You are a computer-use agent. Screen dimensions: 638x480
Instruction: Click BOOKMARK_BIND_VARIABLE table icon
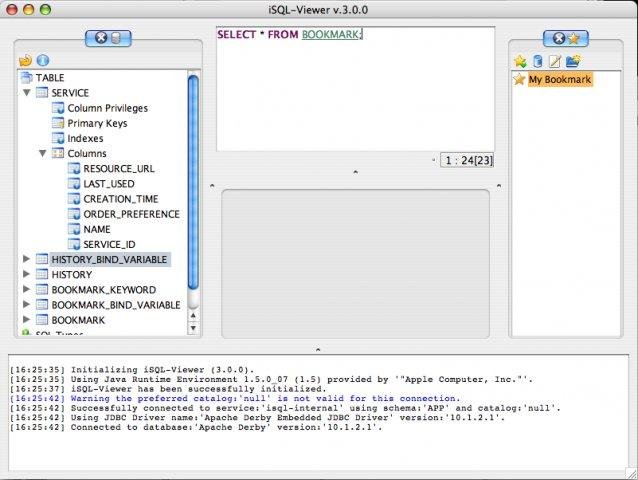point(42,305)
